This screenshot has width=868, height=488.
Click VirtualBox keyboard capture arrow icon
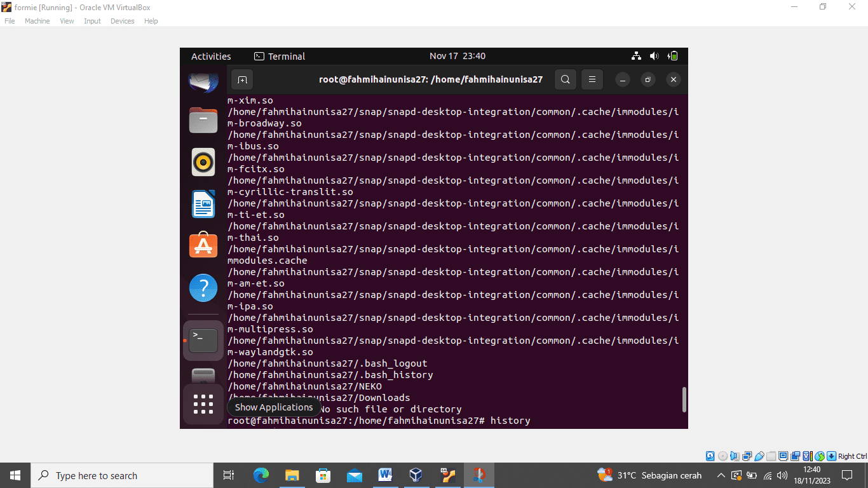coord(831,456)
